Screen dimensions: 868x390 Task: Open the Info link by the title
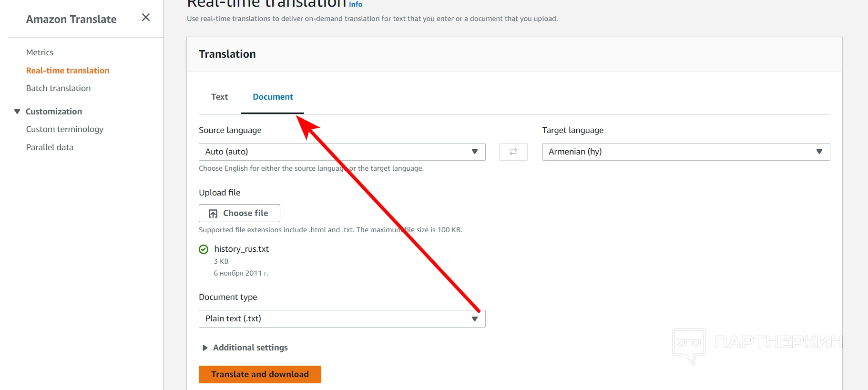tap(356, 4)
